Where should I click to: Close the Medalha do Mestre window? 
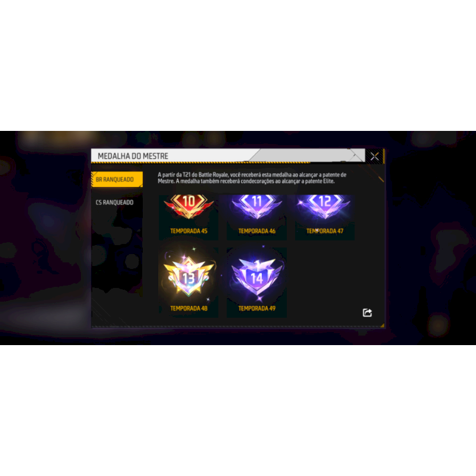pos(374,156)
